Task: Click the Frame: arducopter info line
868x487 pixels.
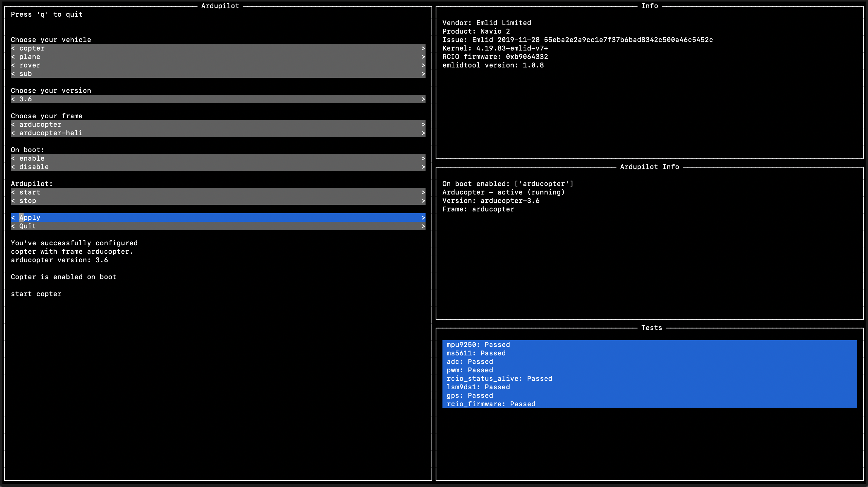Action: click(478, 209)
